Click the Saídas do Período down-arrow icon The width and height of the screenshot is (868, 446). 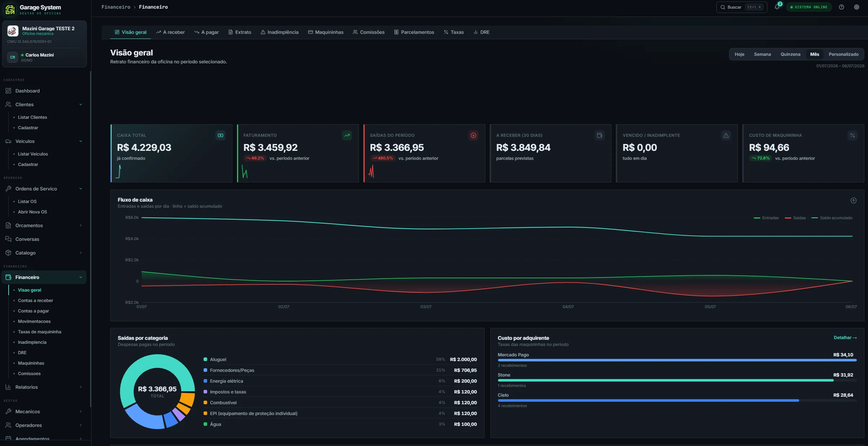473,135
